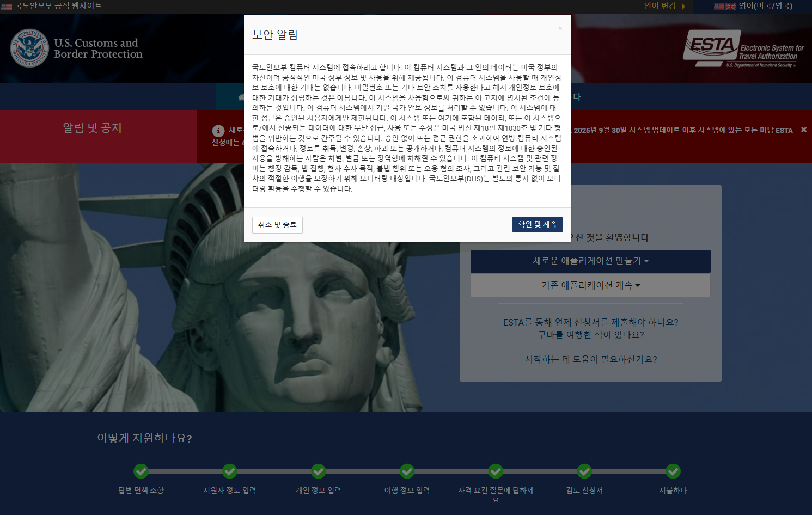Screen dimensions: 812x515
Task: Click the UK flag icon in the language selector
Action: click(x=730, y=7)
